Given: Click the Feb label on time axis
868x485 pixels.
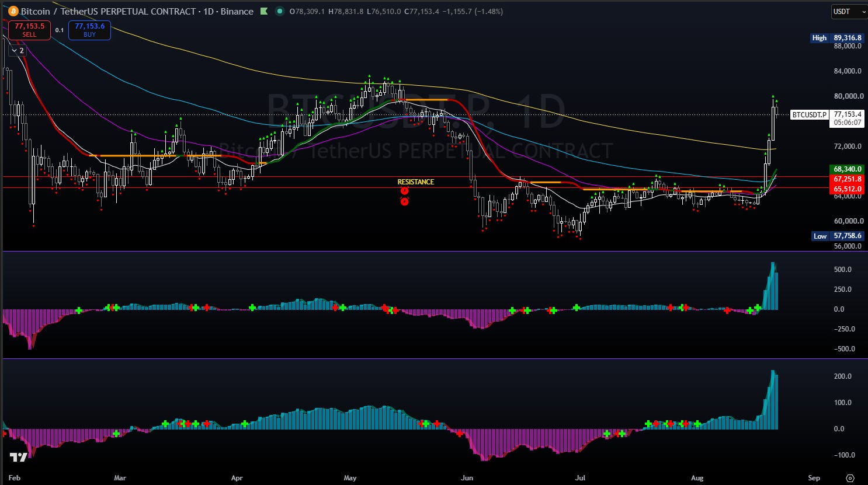Looking at the screenshot, I should point(15,478).
